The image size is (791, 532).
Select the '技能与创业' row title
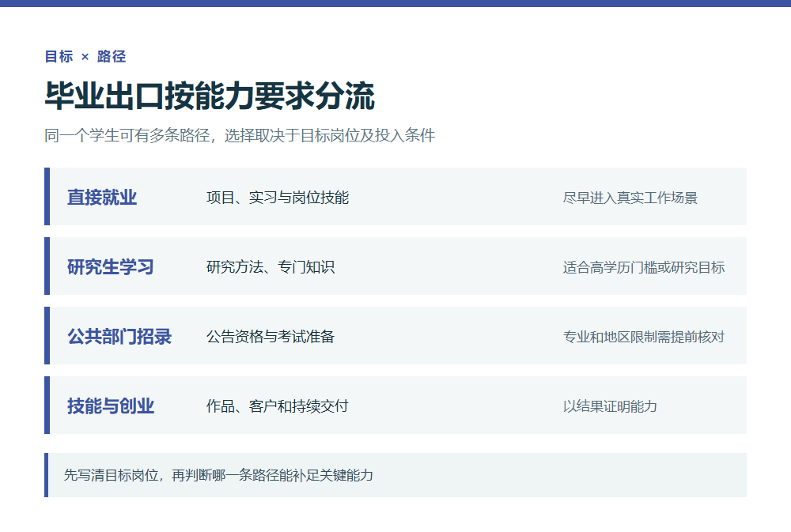click(111, 406)
